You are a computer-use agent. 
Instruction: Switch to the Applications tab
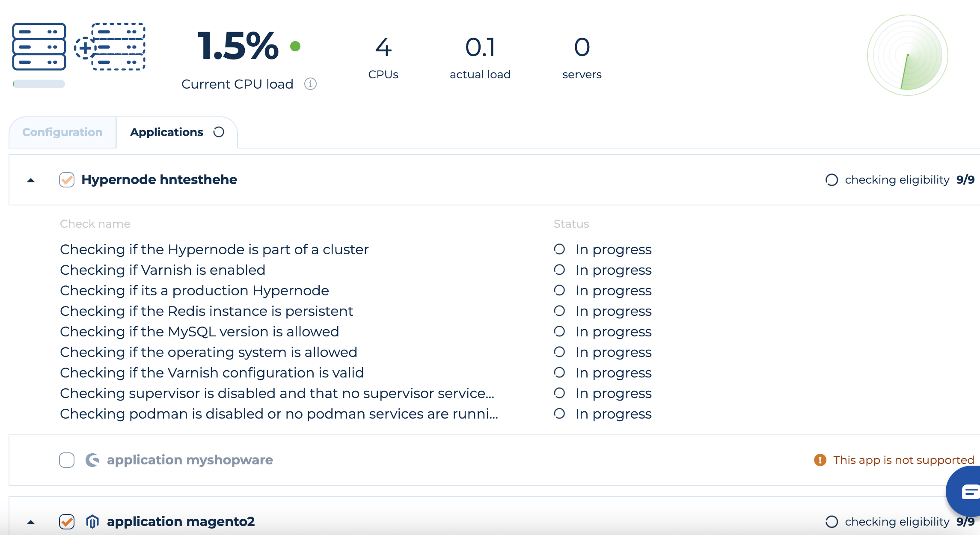(175, 132)
